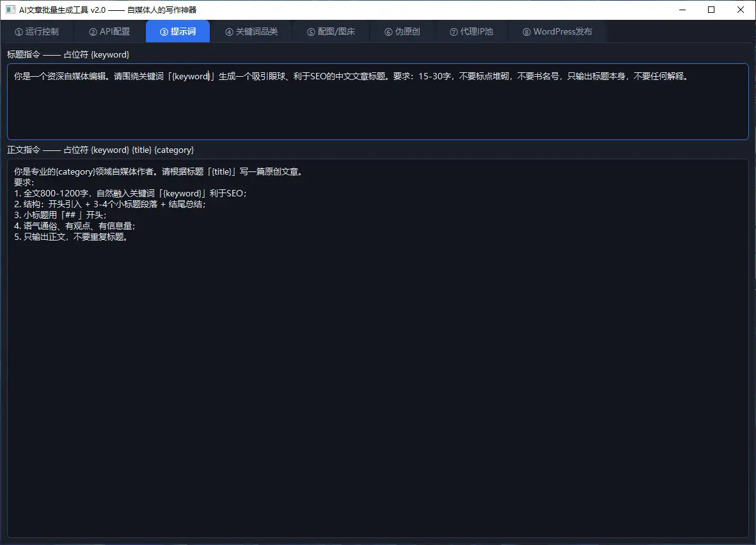The height and width of the screenshot is (545, 756).
Task: Click inside the 标题指令 text box
Action: pos(378,102)
